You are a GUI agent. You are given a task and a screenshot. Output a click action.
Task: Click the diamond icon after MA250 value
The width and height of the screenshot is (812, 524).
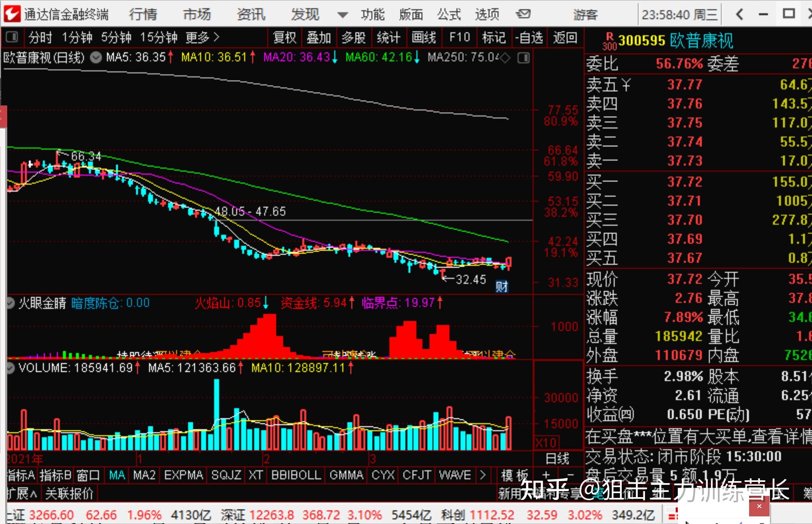(506, 58)
